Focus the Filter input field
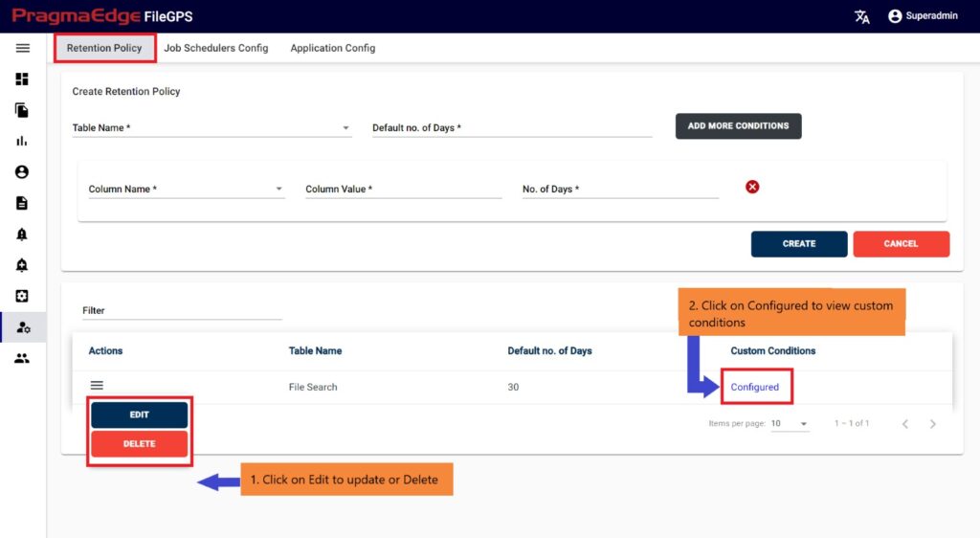This screenshot has height=538, width=980. pos(182,310)
